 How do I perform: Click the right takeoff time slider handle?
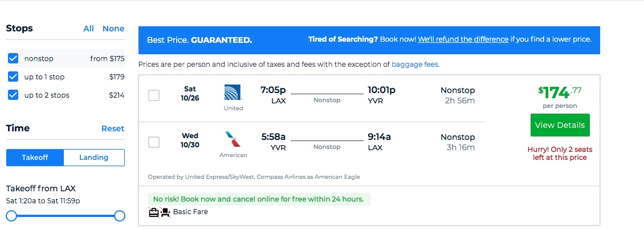click(120, 216)
